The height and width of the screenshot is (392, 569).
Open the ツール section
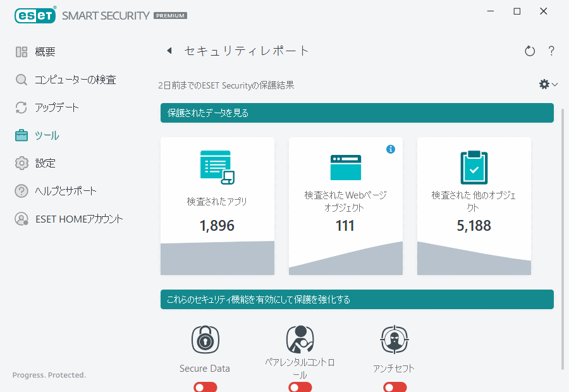click(x=47, y=135)
